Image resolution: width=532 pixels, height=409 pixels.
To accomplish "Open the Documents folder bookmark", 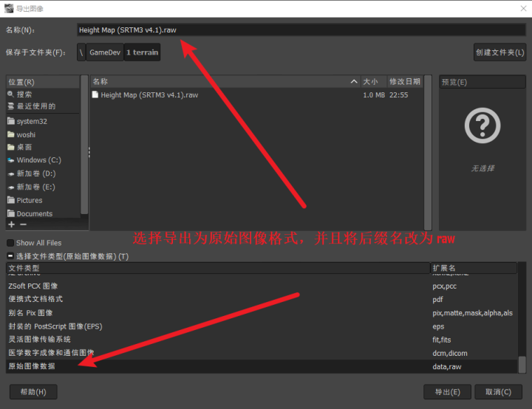I will (30, 213).
